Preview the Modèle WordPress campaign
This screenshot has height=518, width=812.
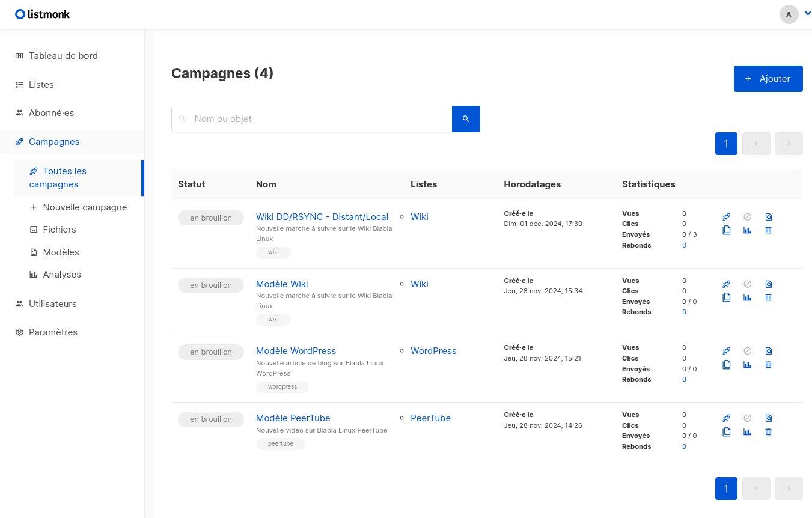(768, 351)
